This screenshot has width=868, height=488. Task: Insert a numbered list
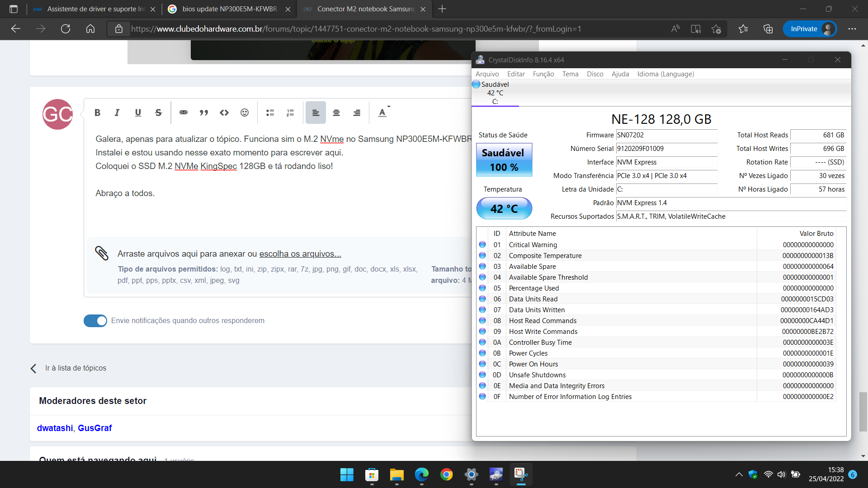pyautogui.click(x=290, y=113)
